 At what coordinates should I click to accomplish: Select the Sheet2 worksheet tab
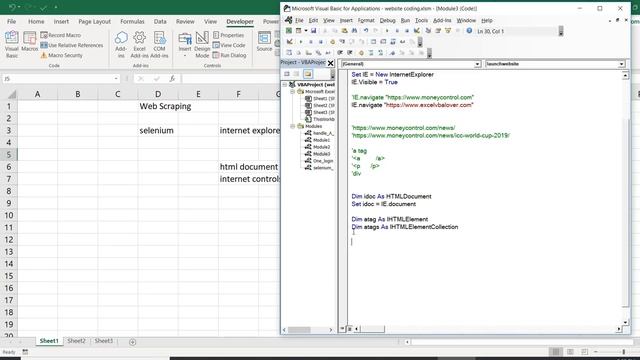pyautogui.click(x=76, y=341)
